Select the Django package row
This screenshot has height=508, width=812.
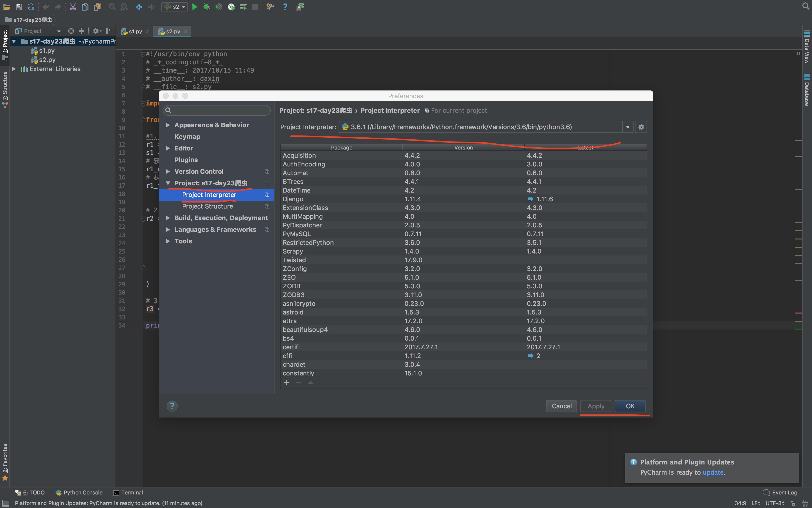point(463,199)
